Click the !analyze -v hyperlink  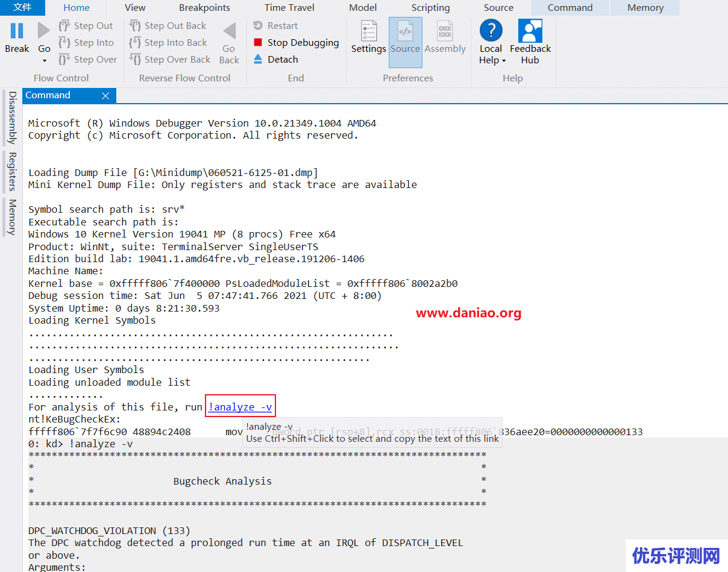[x=240, y=406]
